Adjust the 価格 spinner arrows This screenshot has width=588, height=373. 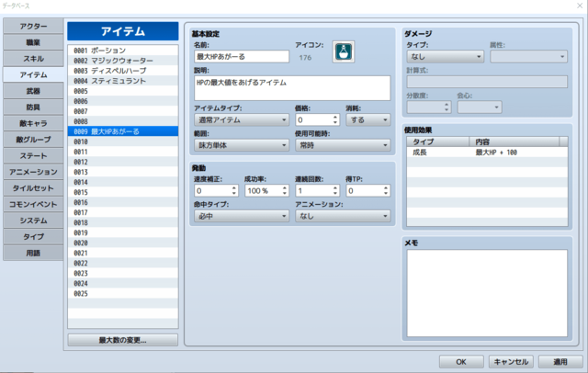[x=335, y=120]
